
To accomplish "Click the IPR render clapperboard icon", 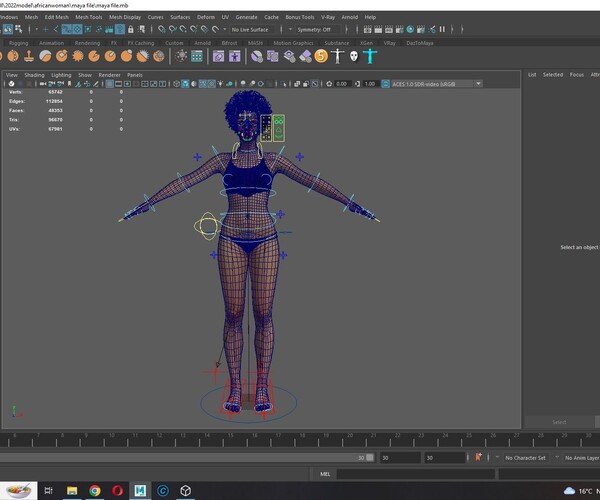I will (x=389, y=29).
